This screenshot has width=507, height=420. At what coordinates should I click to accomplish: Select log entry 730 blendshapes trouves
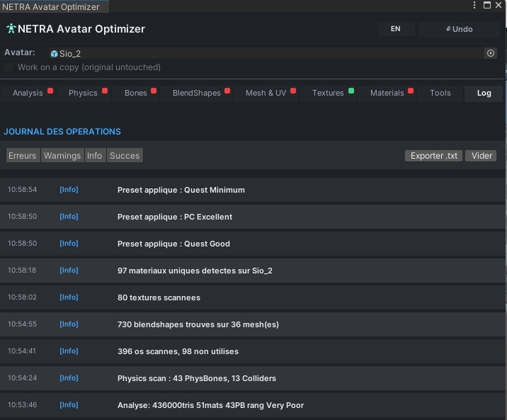(x=252, y=324)
